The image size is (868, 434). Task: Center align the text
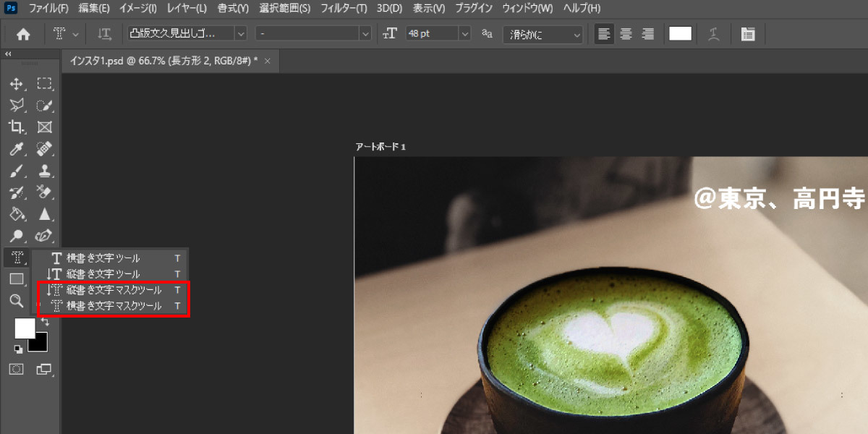click(x=626, y=34)
